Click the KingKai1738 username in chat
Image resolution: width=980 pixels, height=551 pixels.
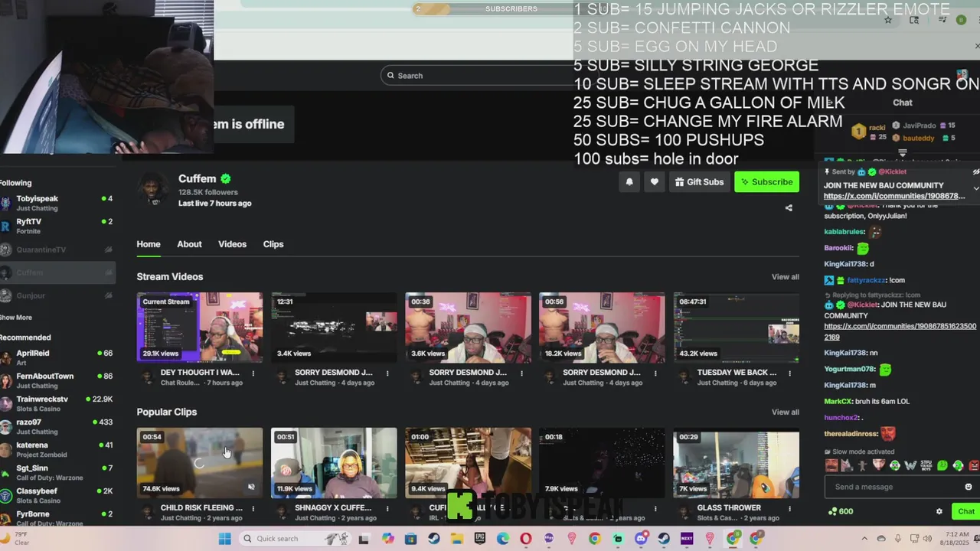click(x=845, y=264)
